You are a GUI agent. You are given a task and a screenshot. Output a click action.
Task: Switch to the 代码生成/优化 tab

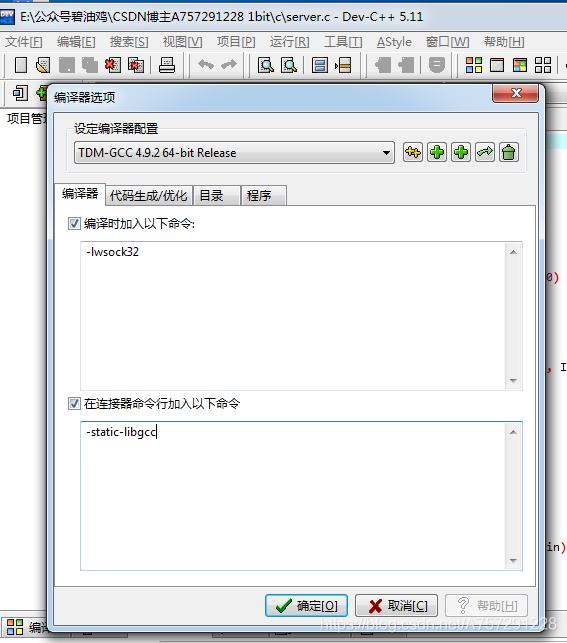[x=148, y=196]
